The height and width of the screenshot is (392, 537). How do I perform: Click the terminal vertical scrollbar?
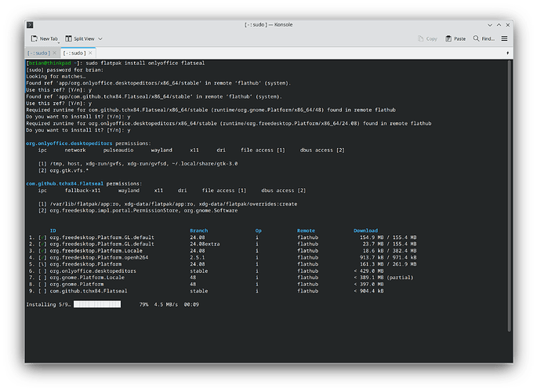510,196
